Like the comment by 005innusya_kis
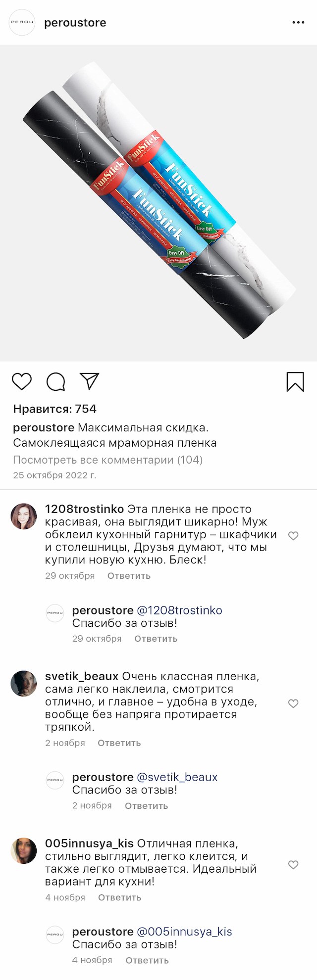The width and height of the screenshot is (317, 980). pos(293,864)
